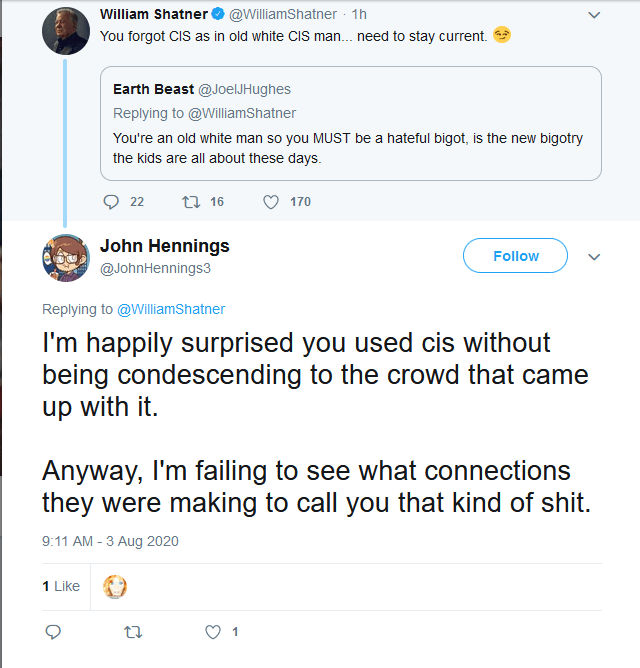Follow John Hennings
Screen dimensions: 640x668
(x=515, y=256)
